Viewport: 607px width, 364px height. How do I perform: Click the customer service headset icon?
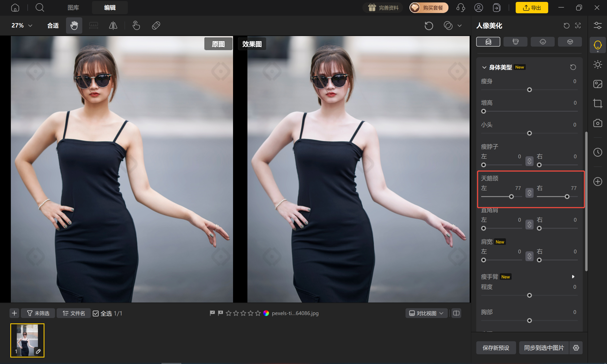tap(461, 8)
